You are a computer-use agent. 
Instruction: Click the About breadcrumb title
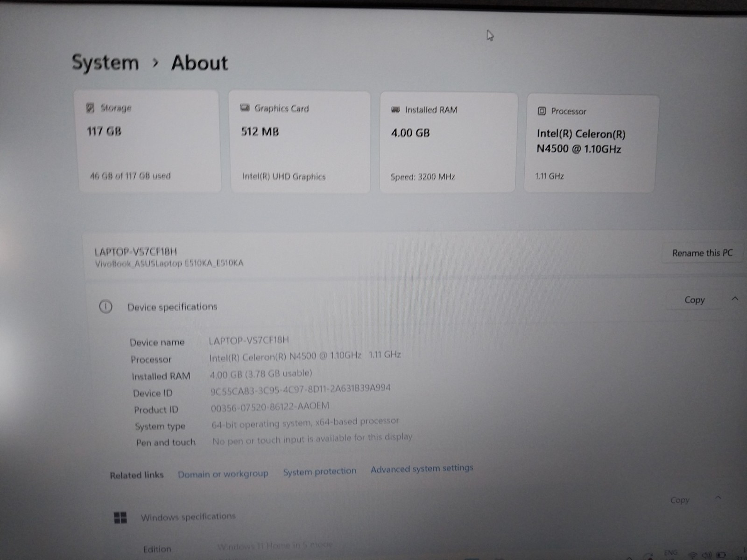[x=199, y=63]
